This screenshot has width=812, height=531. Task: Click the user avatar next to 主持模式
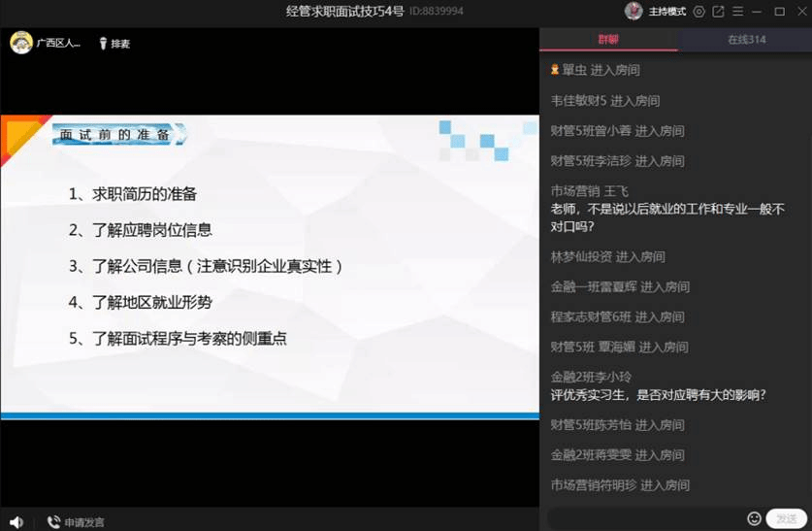click(x=633, y=12)
